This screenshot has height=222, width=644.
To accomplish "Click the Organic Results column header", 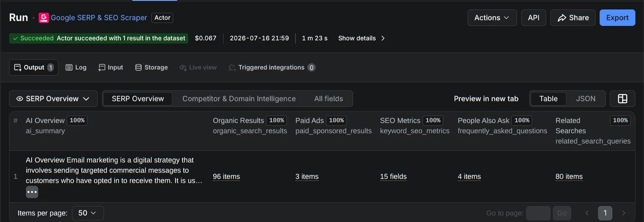I will [238, 120].
